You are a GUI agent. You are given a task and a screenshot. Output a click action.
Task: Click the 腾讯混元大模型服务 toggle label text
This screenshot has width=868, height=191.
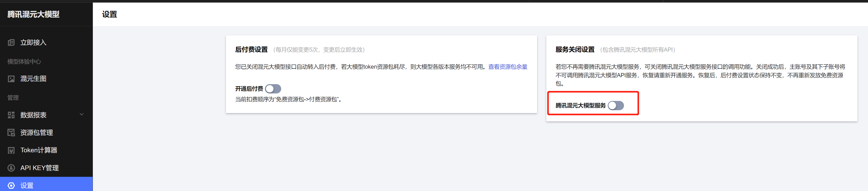point(580,106)
